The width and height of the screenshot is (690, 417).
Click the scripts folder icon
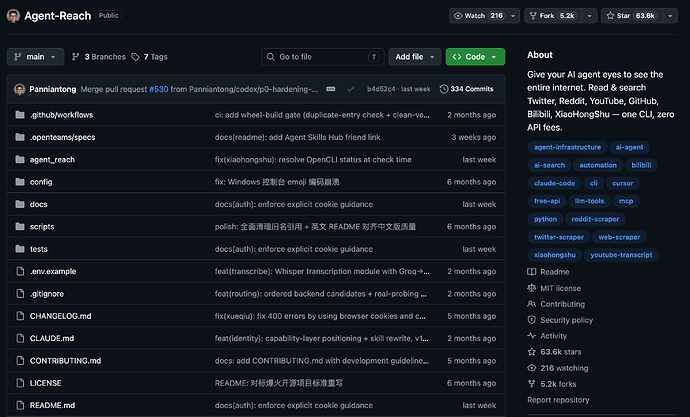tap(20, 227)
